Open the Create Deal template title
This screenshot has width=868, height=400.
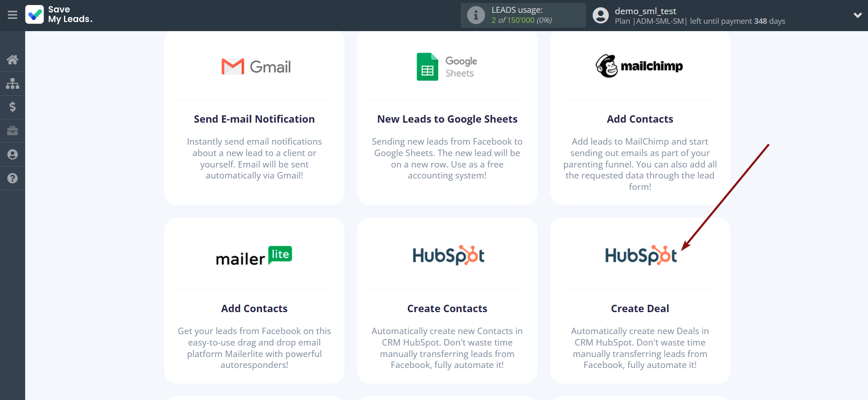[x=639, y=308]
